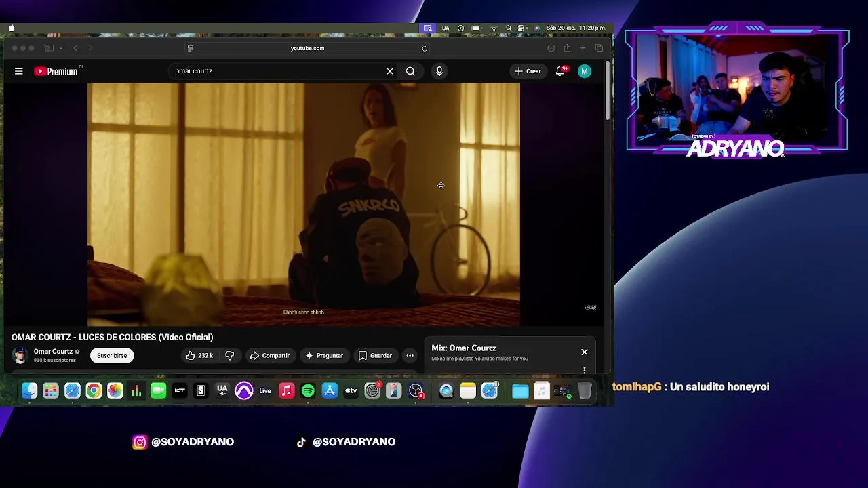868x488 pixels.
Task: Open Spotify from the Dock
Action: click(308, 391)
